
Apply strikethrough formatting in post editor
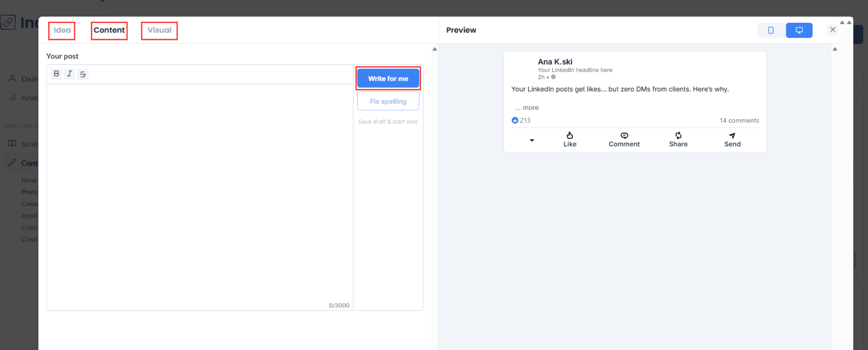coord(83,74)
